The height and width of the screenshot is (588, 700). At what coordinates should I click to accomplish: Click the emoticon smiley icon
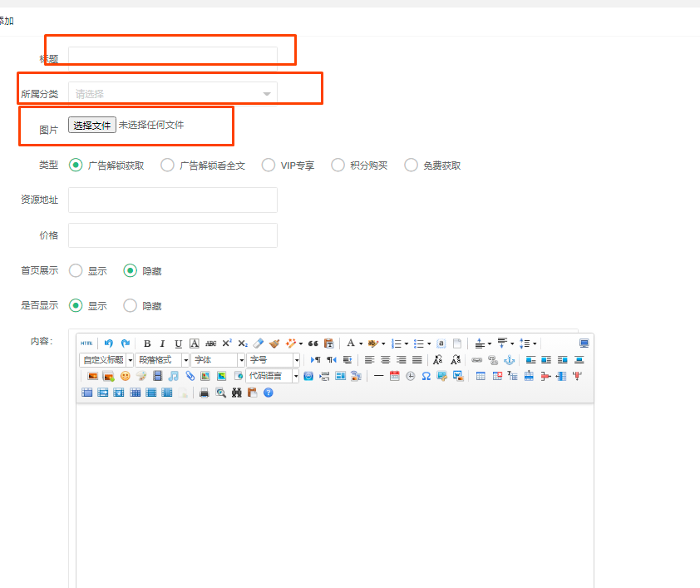[126, 376]
